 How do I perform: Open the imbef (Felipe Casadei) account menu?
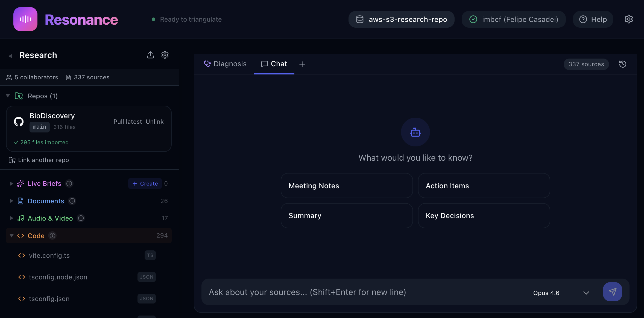[513, 19]
